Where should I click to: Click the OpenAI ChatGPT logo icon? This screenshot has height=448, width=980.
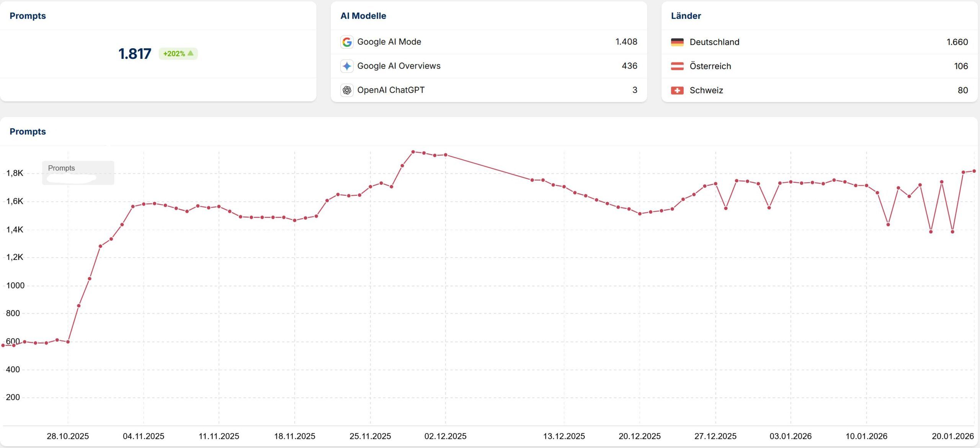pos(347,90)
